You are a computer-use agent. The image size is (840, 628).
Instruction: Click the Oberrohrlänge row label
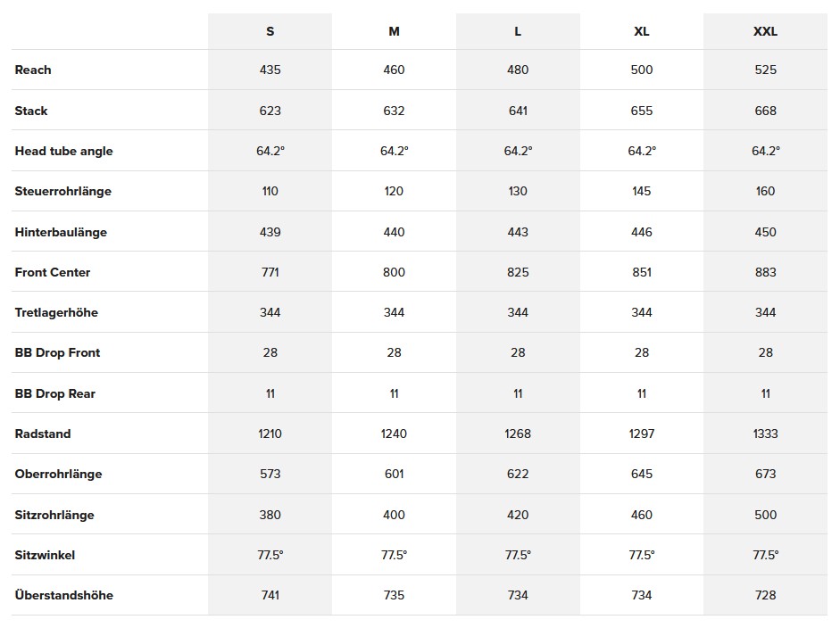pyautogui.click(x=58, y=474)
